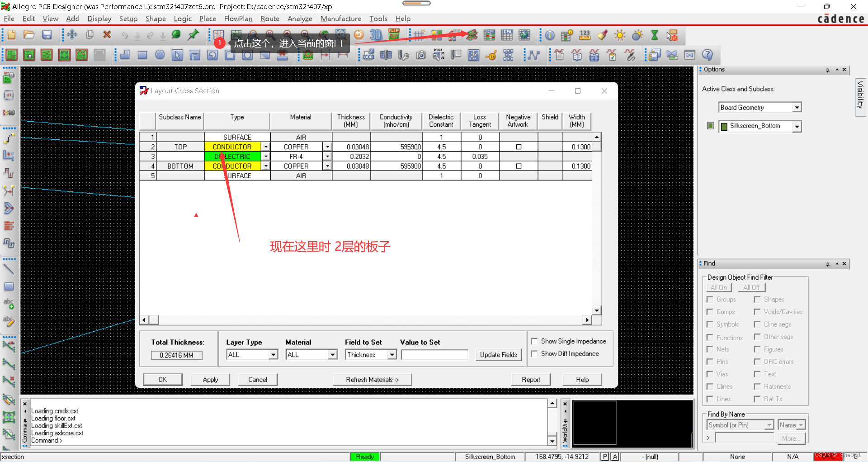Open the Manufacture menu

pos(340,19)
